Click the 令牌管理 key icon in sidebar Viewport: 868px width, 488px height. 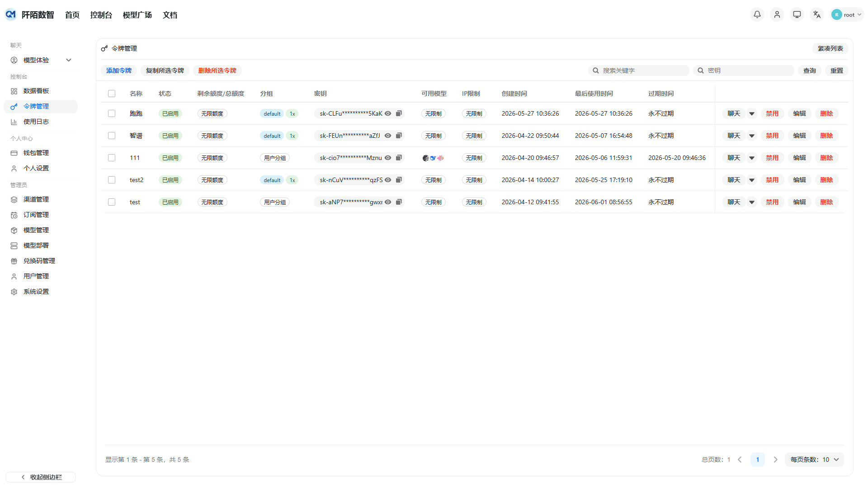tap(14, 106)
